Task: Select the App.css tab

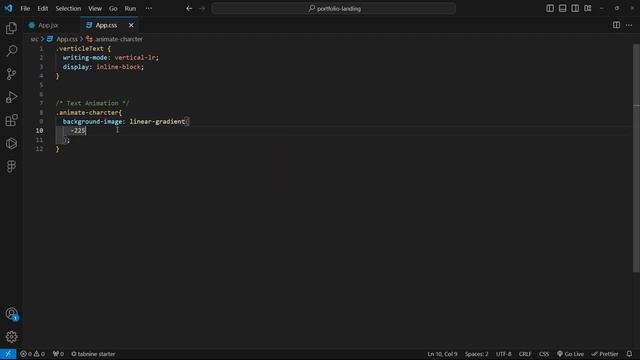Action: 106,25
